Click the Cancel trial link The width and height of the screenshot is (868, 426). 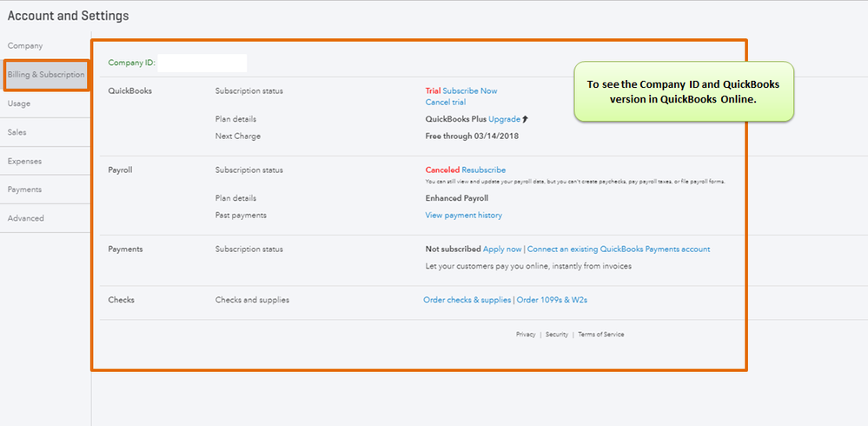(x=446, y=103)
